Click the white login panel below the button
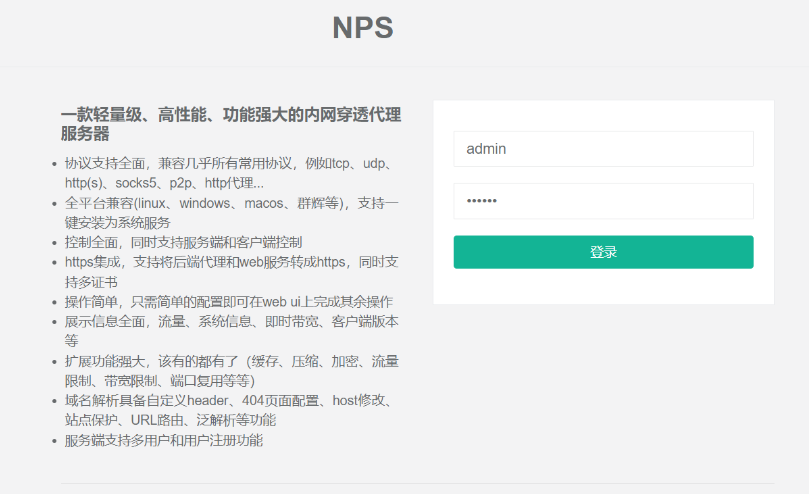The image size is (811, 494). [x=603, y=286]
